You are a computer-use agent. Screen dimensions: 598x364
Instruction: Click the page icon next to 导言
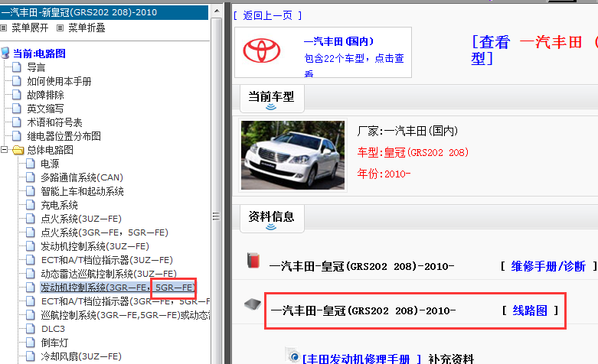pos(16,67)
